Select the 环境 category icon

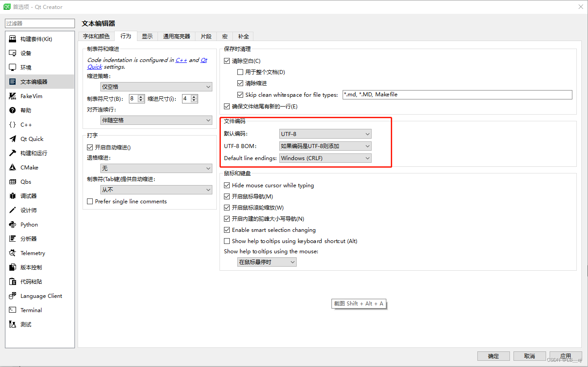click(12, 67)
